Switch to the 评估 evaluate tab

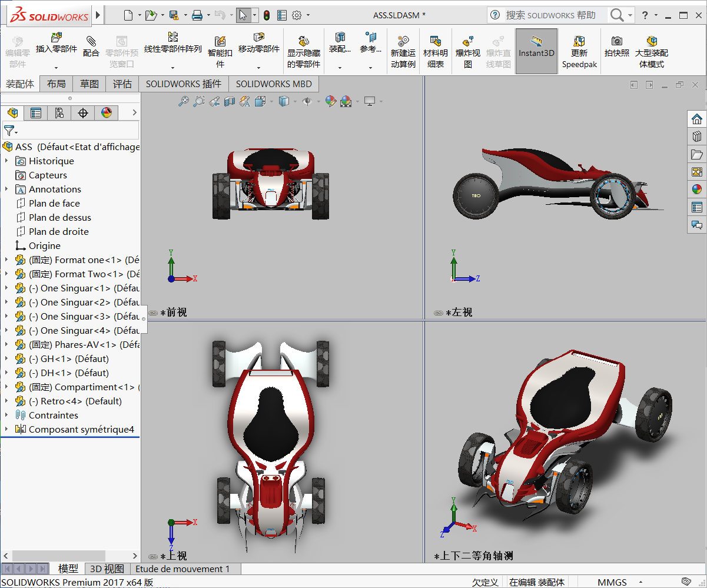pos(122,84)
